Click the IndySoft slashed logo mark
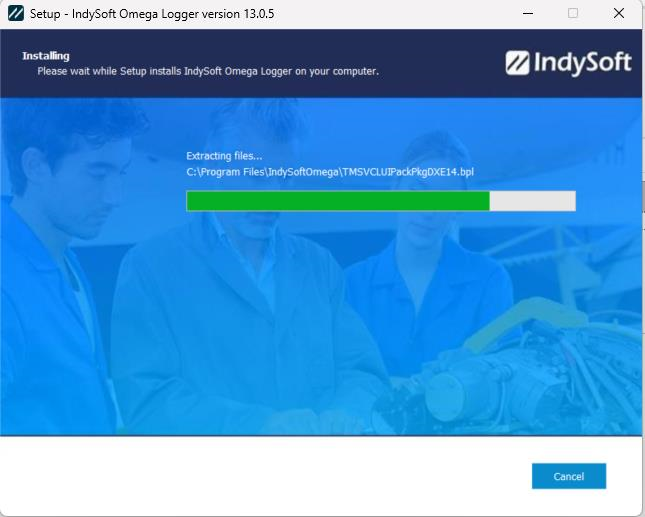Viewport: 645px width, 517px height. (x=519, y=63)
